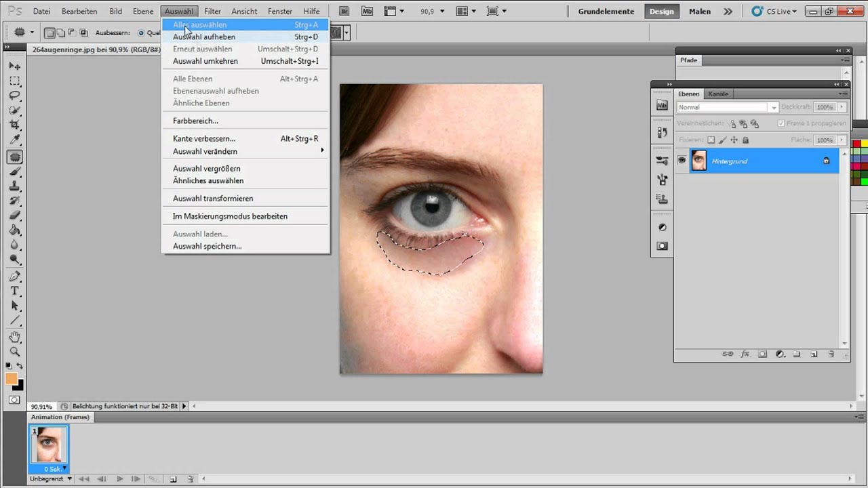Choose the new selection mode button

(x=50, y=33)
